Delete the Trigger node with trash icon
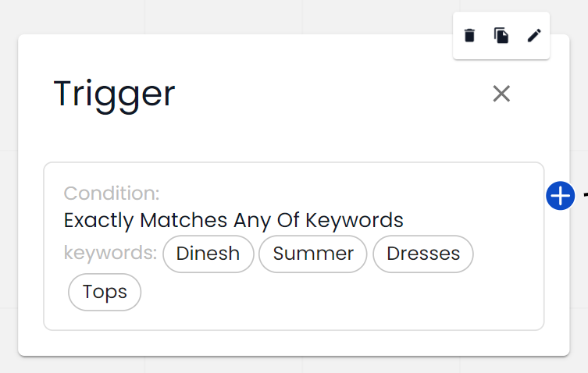Image resolution: width=588 pixels, height=373 pixels. click(469, 35)
